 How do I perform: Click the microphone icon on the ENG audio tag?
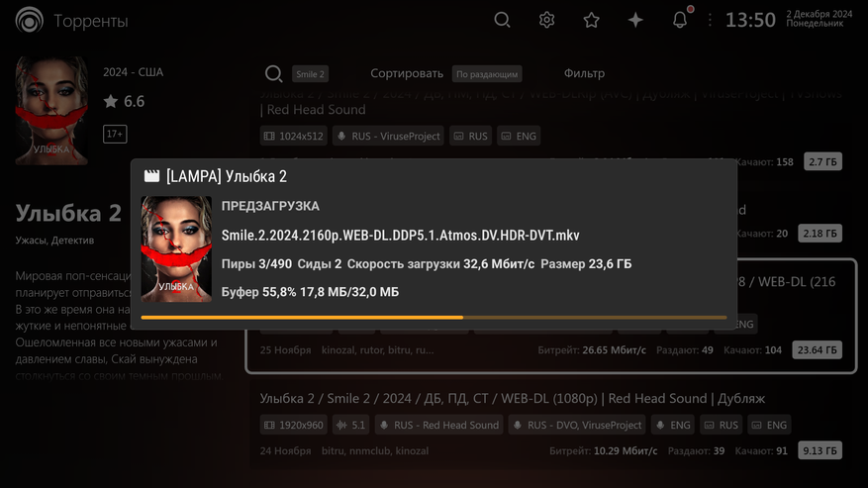click(x=660, y=425)
